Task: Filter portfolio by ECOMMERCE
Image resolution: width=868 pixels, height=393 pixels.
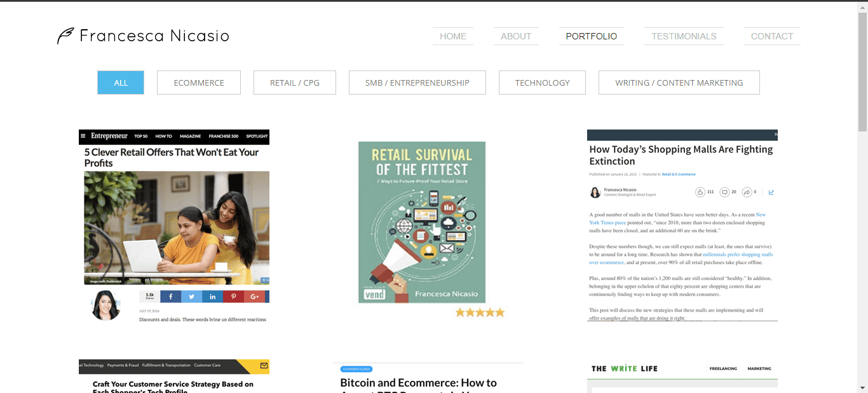Action: tap(198, 82)
